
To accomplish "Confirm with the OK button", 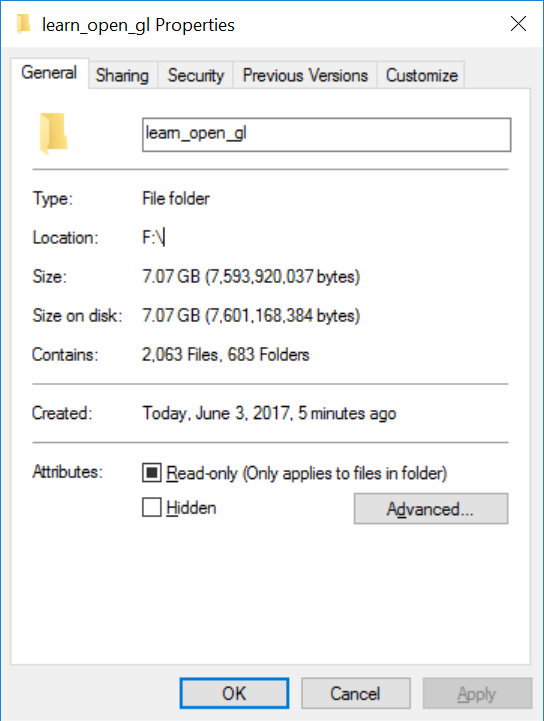I will tap(235, 693).
